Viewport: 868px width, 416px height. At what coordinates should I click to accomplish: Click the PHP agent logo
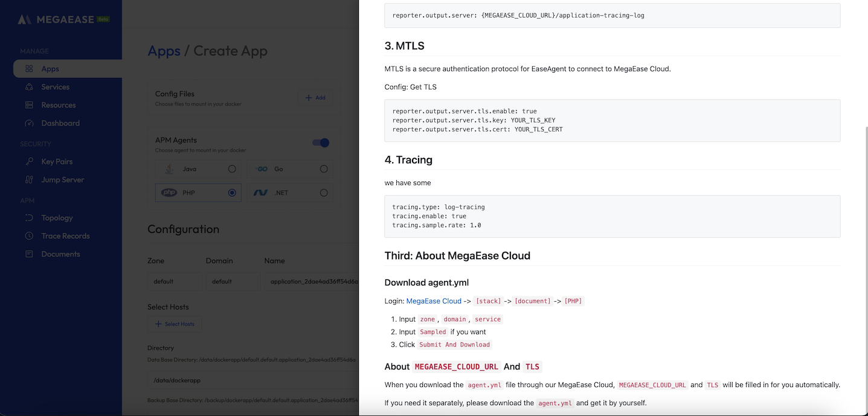[169, 193]
